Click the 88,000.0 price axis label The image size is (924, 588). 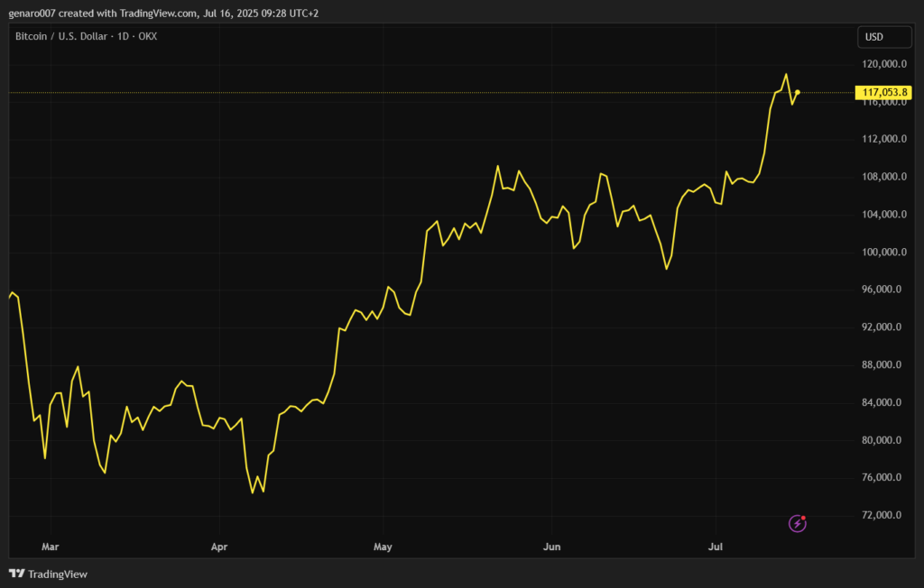885,365
